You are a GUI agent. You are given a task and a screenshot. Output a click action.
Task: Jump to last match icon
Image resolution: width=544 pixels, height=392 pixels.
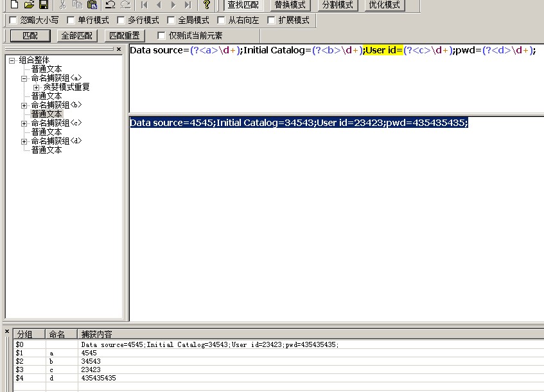click(x=188, y=4)
